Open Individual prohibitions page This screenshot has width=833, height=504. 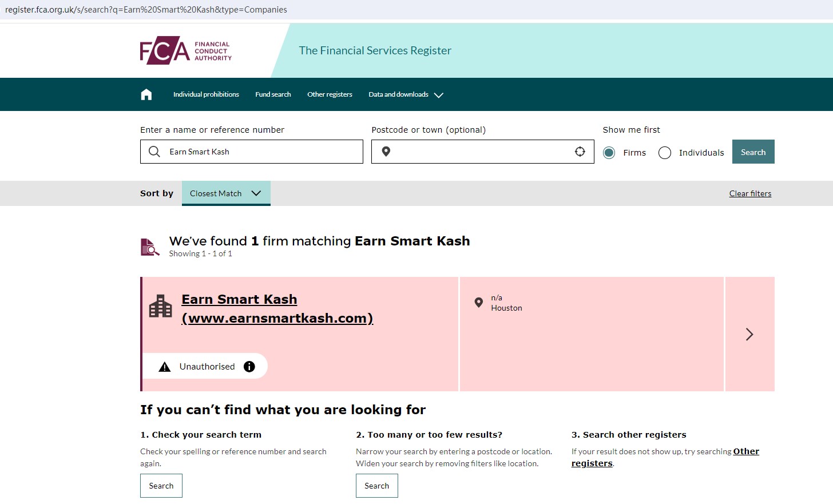pos(206,94)
